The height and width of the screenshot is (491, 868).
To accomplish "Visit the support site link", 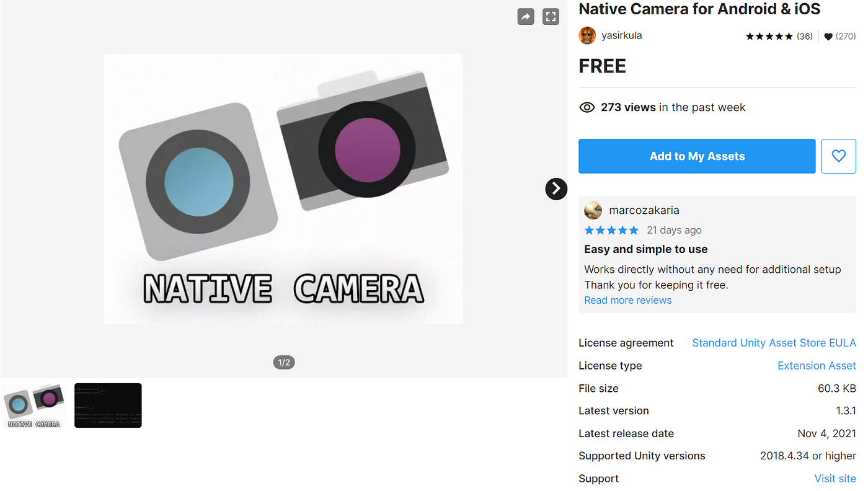I will coord(835,479).
